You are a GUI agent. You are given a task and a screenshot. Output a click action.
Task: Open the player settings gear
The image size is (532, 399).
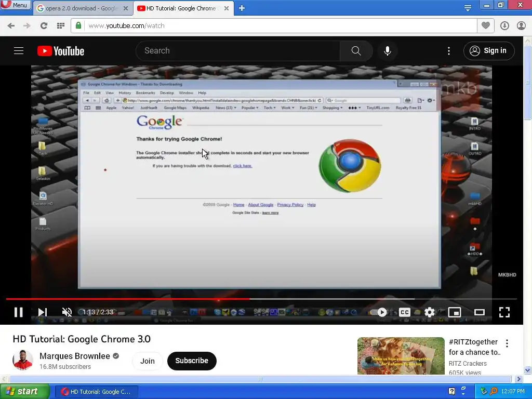pyautogui.click(x=430, y=312)
